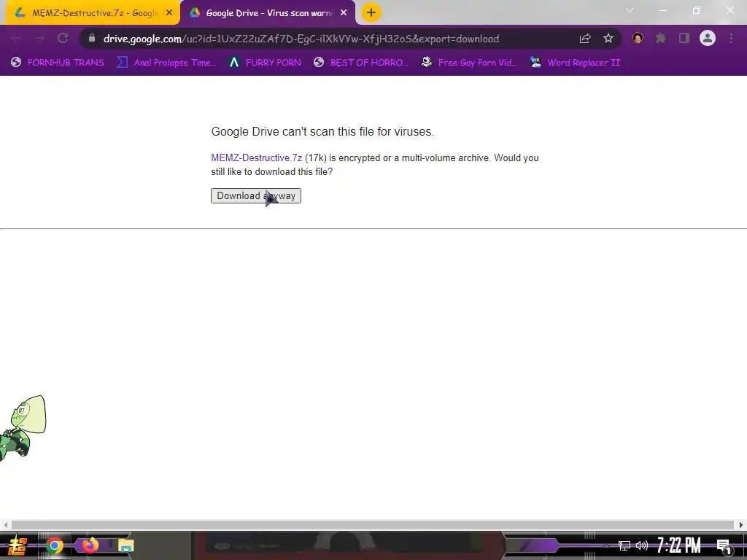Share this page via share icon
Viewport: 747px width, 560px height.
(585, 39)
